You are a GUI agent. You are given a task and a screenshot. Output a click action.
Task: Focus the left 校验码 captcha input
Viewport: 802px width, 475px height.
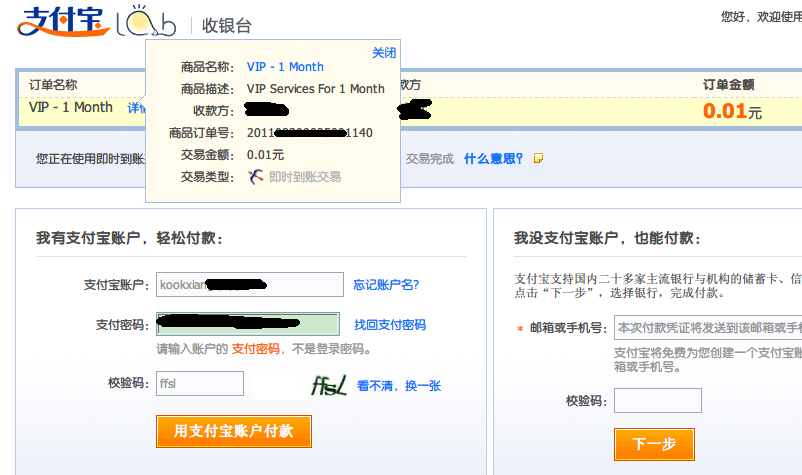pyautogui.click(x=199, y=383)
